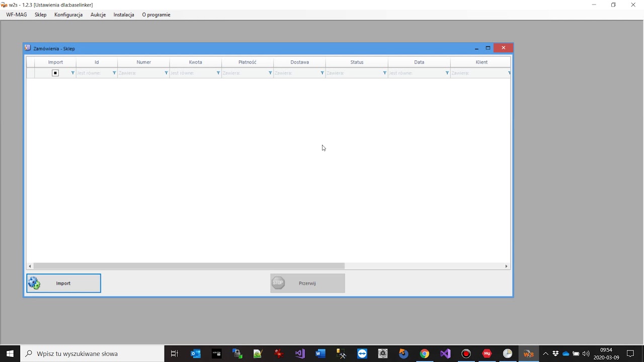Sort by the Płatność column header
This screenshot has width=644, height=362.
tap(248, 62)
